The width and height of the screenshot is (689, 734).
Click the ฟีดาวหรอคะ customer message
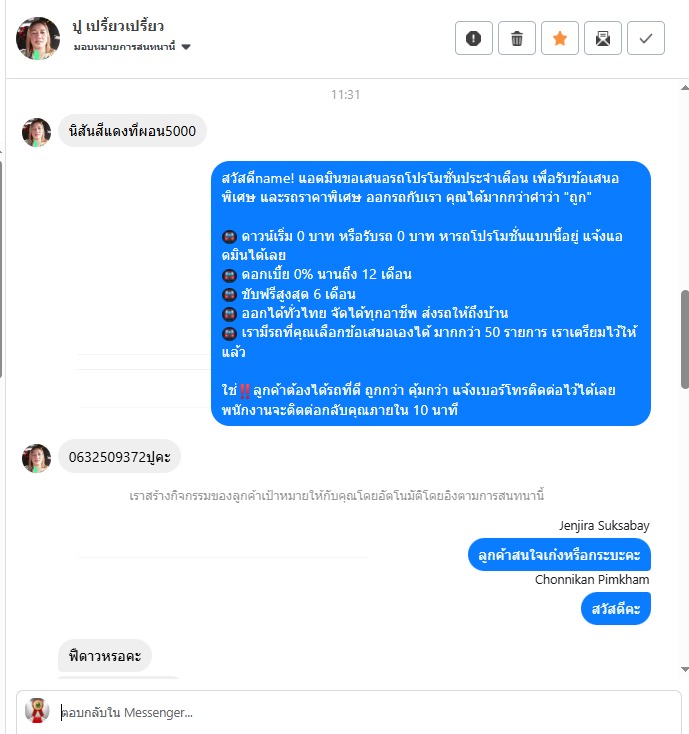coord(105,655)
